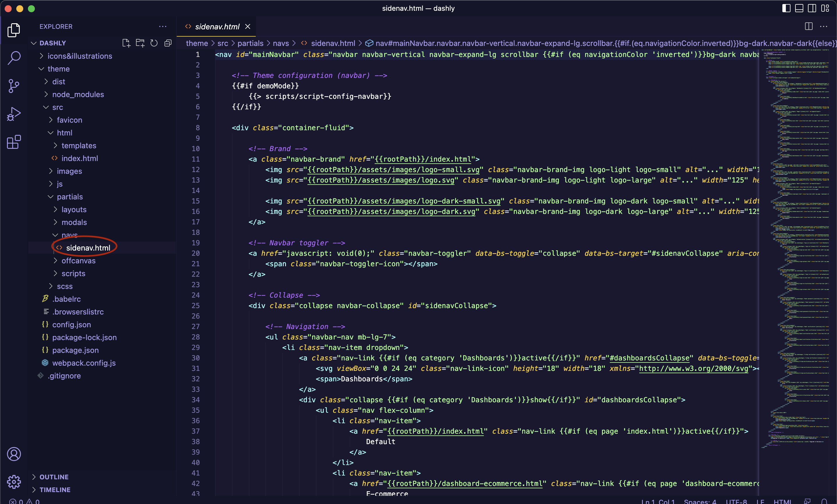Click the feedback icon in status bar
This screenshot has width=837, height=504.
[x=807, y=501]
